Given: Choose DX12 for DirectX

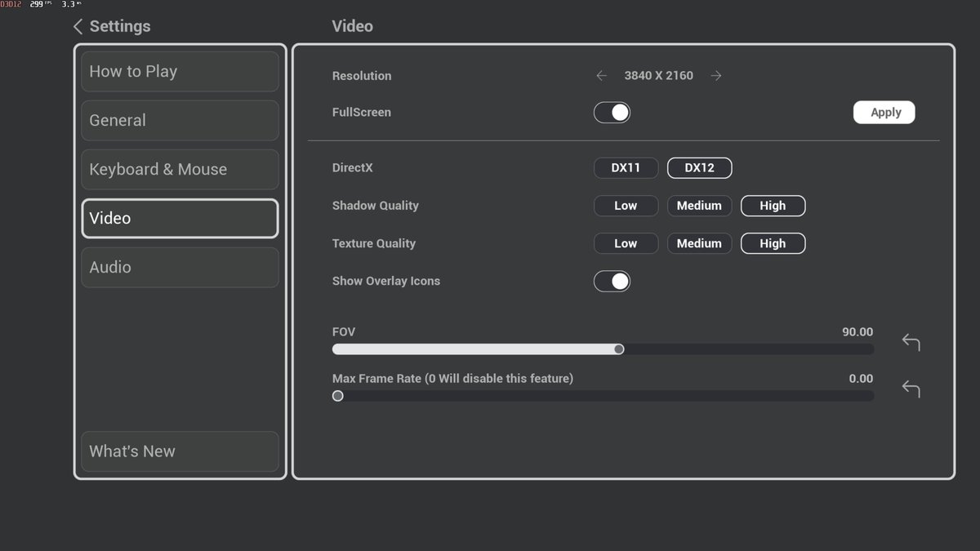Looking at the screenshot, I should [x=700, y=168].
